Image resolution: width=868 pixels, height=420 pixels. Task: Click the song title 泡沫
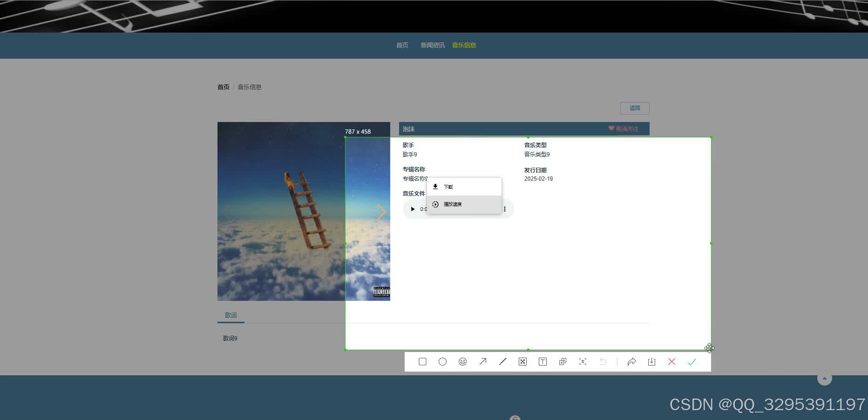coord(409,129)
